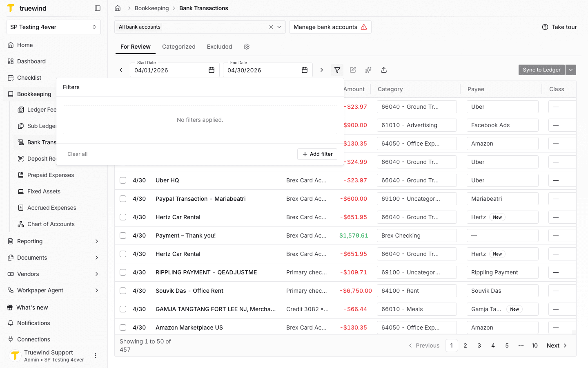
Task: Click the Rippling Payment payee field
Action: [503, 272]
